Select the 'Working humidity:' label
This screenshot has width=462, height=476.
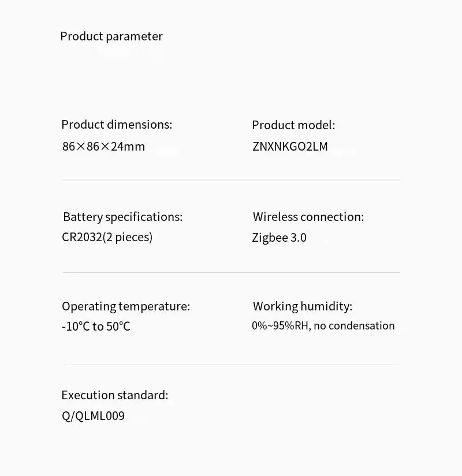pyautogui.click(x=303, y=306)
